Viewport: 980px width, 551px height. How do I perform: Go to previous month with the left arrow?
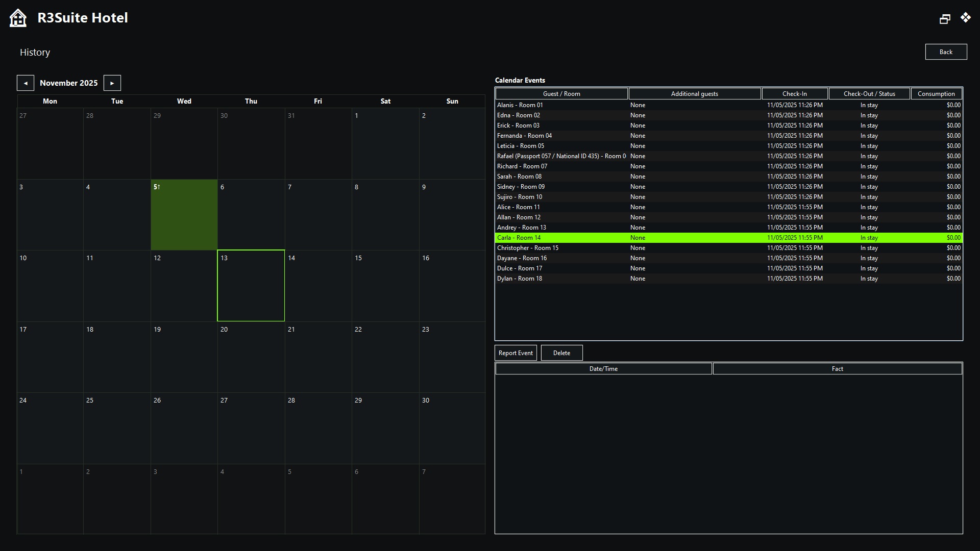[26, 83]
